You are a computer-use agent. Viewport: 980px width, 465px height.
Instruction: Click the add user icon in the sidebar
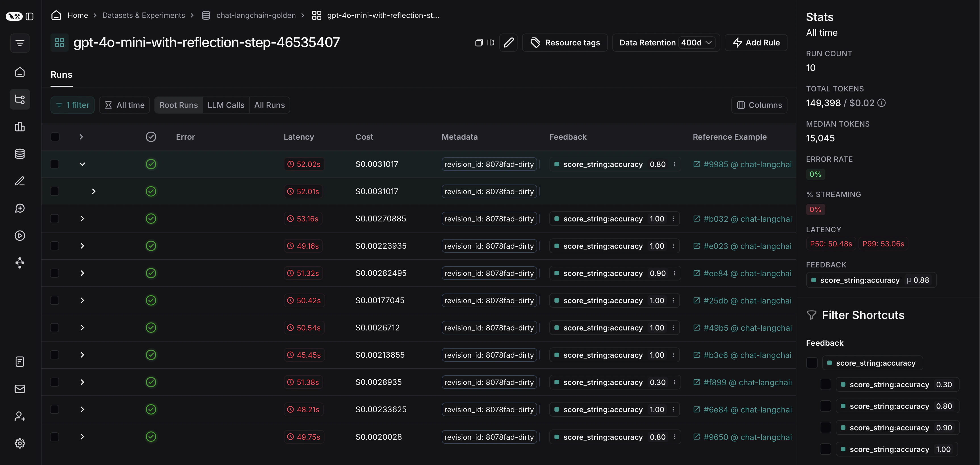(x=20, y=416)
